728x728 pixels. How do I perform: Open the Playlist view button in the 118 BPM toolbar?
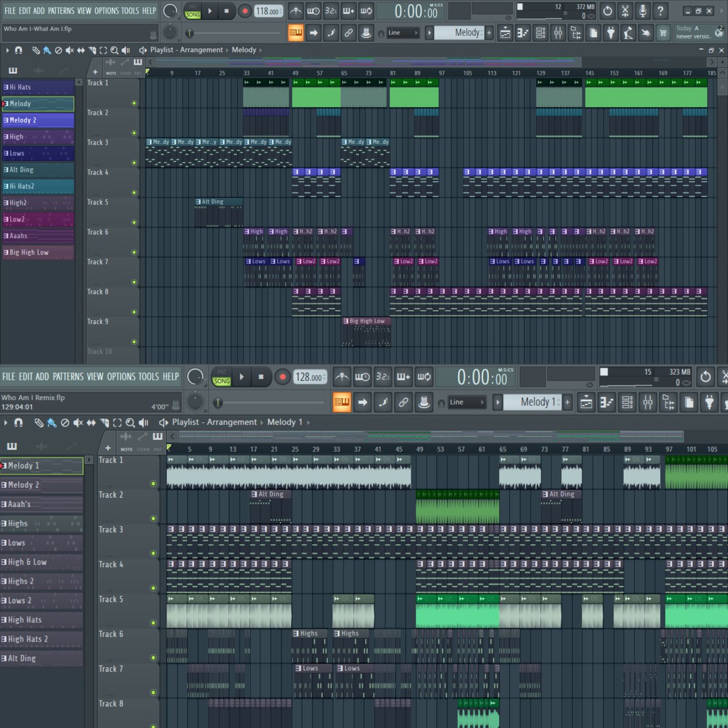pyautogui.click(x=505, y=33)
